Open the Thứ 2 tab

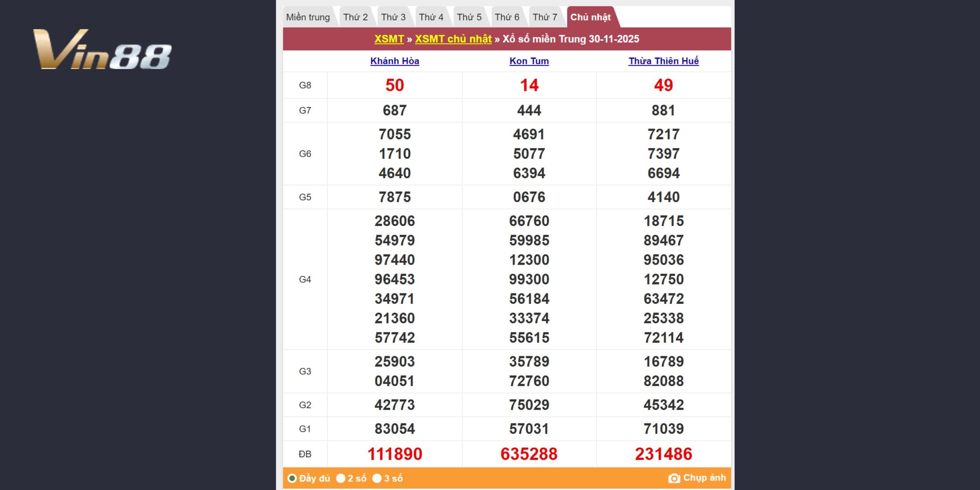pyautogui.click(x=355, y=17)
